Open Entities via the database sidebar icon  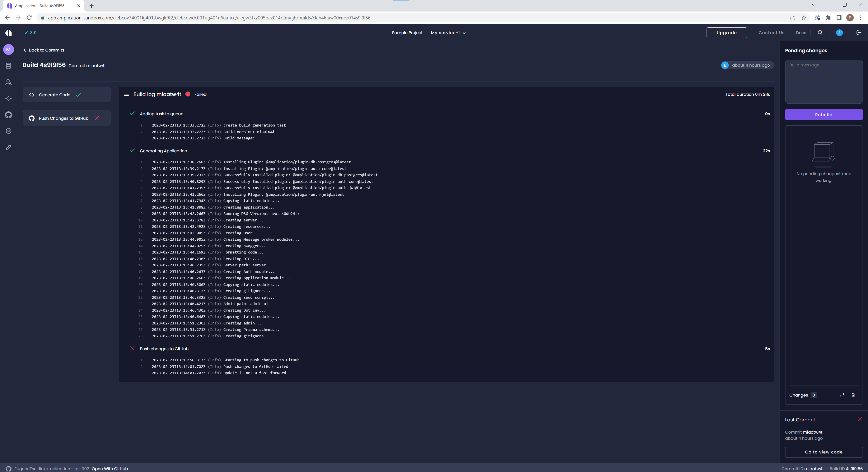click(8, 66)
